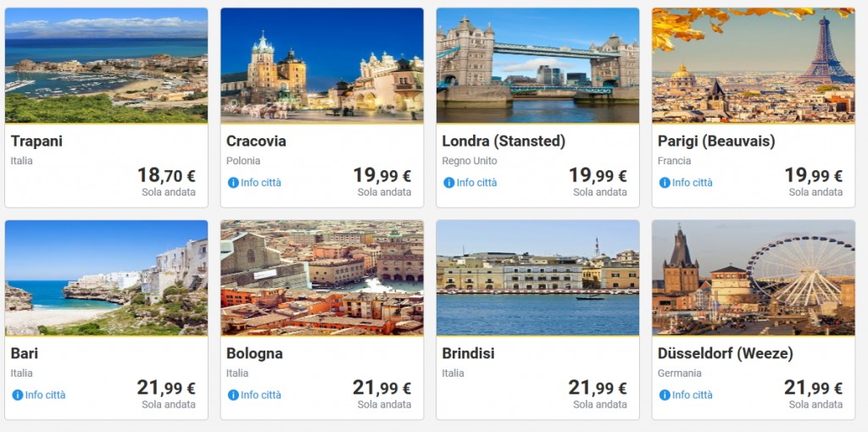This screenshot has height=432, width=868.
Task: Open the Eiffel Tower photo for Parigi
Action: tap(753, 65)
